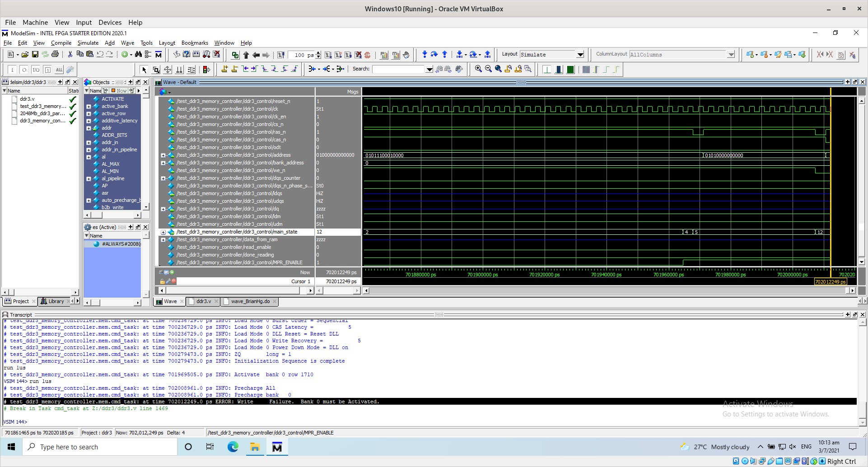Select 2048Mb_ddr3_par file in Project pane

[42, 113]
